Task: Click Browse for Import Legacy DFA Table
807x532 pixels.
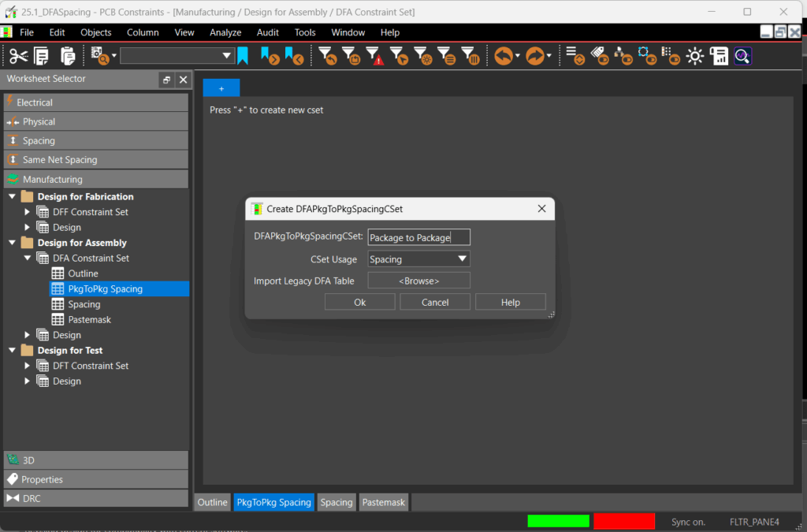Action: (418, 280)
